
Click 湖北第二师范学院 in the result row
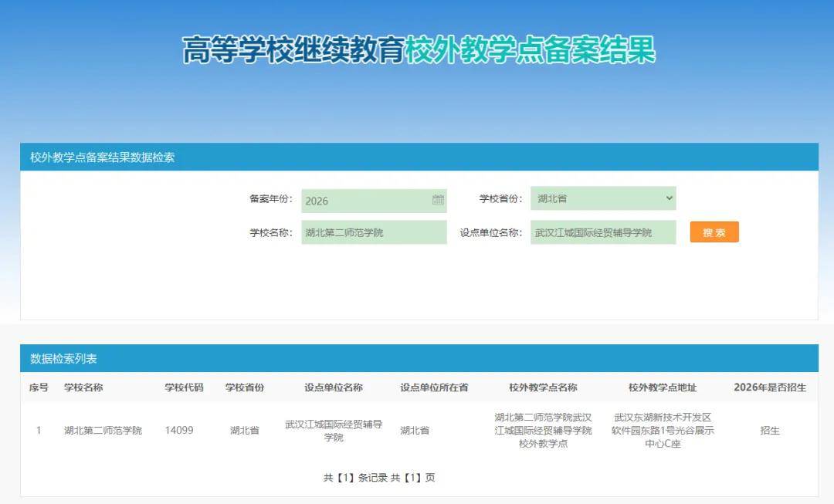103,430
